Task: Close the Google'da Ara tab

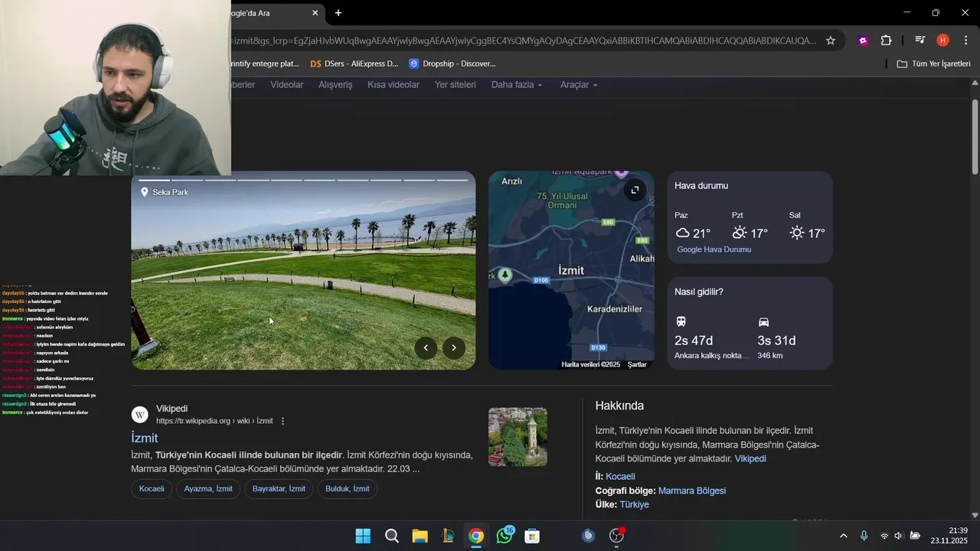Action: (315, 13)
